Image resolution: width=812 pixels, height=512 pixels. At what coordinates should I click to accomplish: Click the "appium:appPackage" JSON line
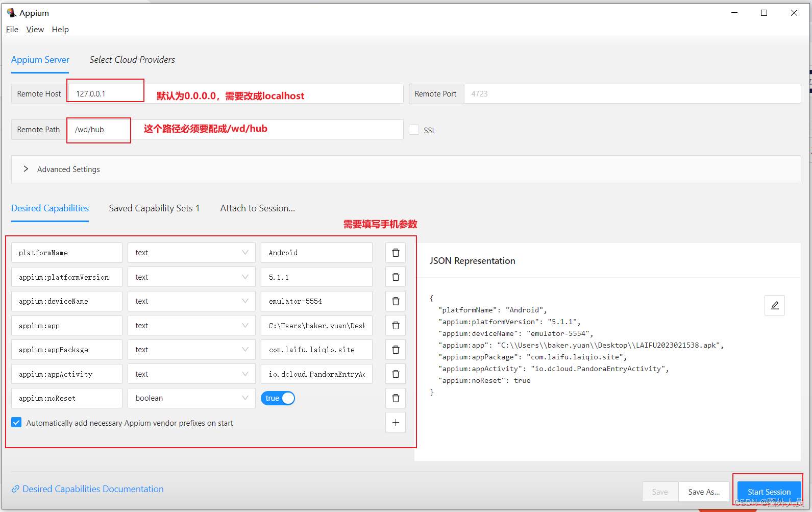[532, 357]
